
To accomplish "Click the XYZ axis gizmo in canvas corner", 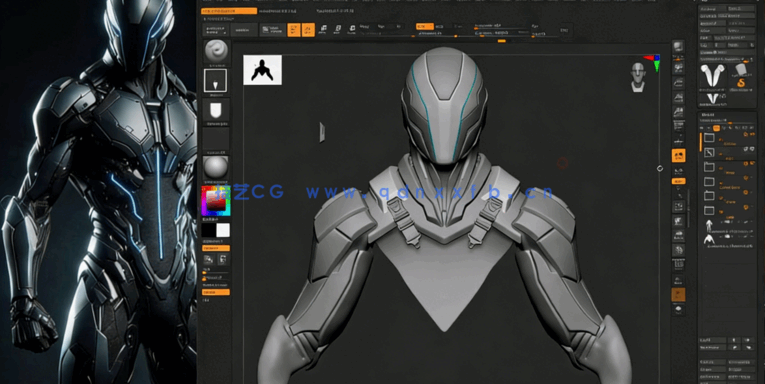I will coord(653,62).
